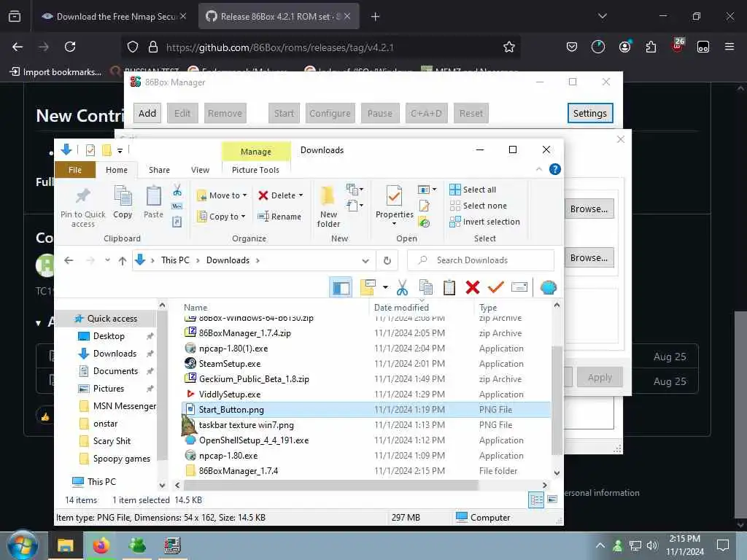
Task: Select This PC in navigation pane
Action: 101,481
